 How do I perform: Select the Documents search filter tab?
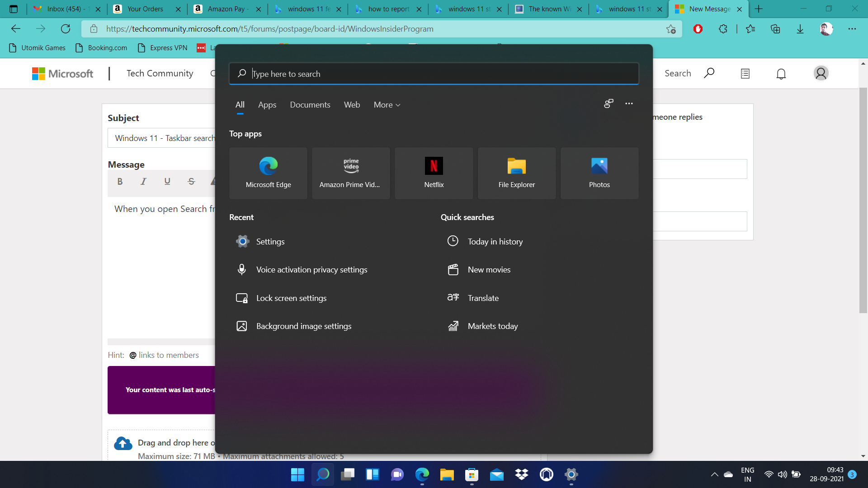point(310,105)
